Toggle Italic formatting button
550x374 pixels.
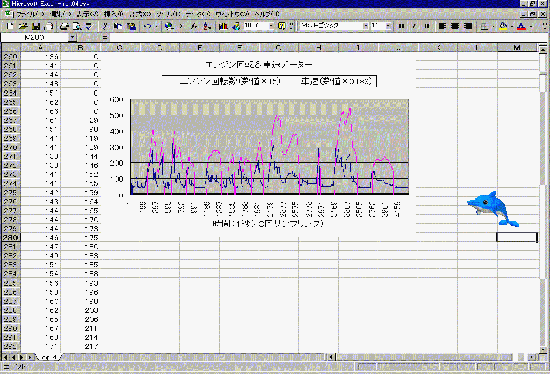coord(414,26)
